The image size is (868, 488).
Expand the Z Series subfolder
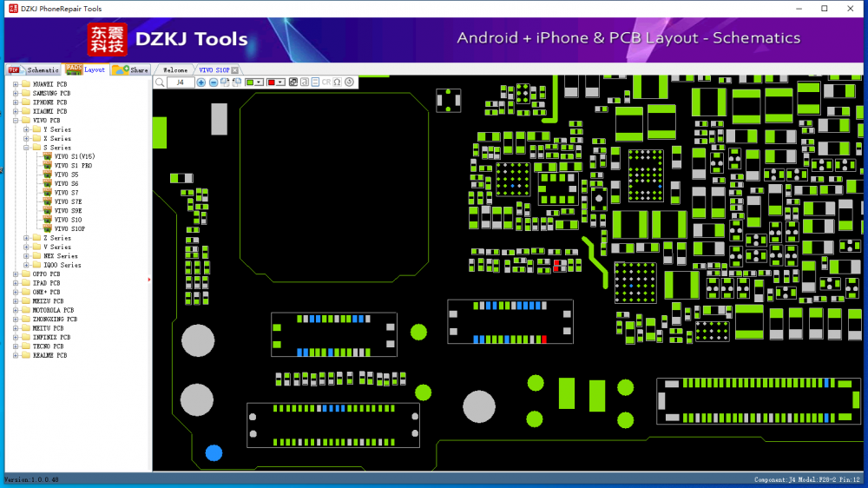pos(26,238)
